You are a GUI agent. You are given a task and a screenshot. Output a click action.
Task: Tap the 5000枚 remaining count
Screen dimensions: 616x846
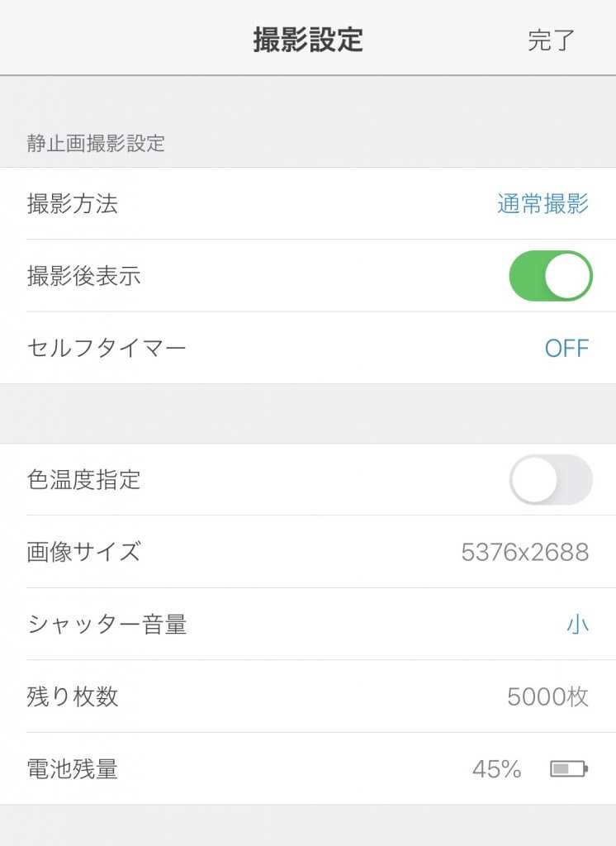(547, 696)
